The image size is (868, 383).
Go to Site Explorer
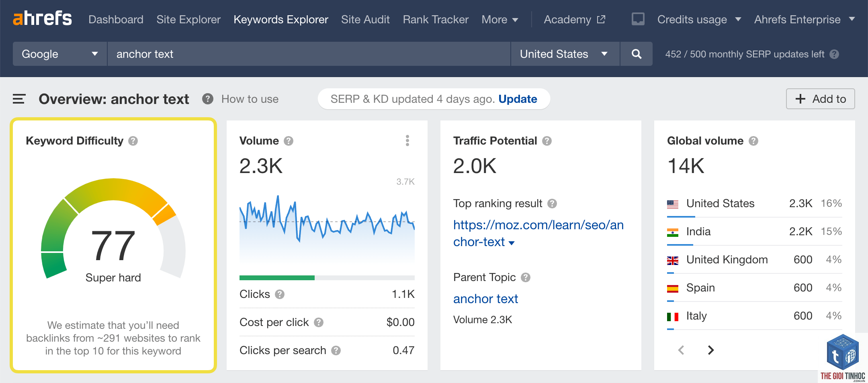tap(188, 19)
